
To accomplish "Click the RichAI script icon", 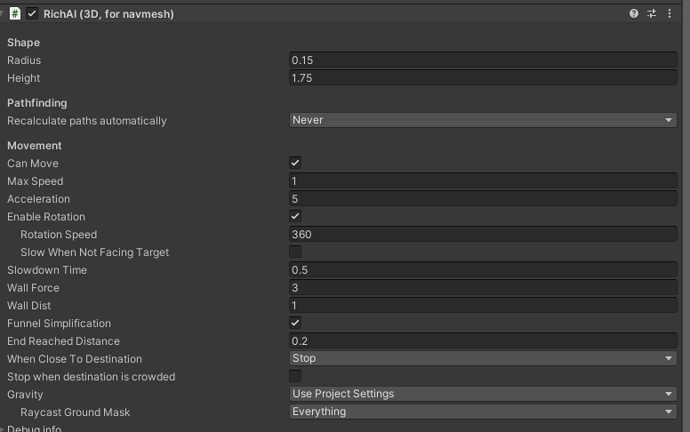I will (15, 14).
